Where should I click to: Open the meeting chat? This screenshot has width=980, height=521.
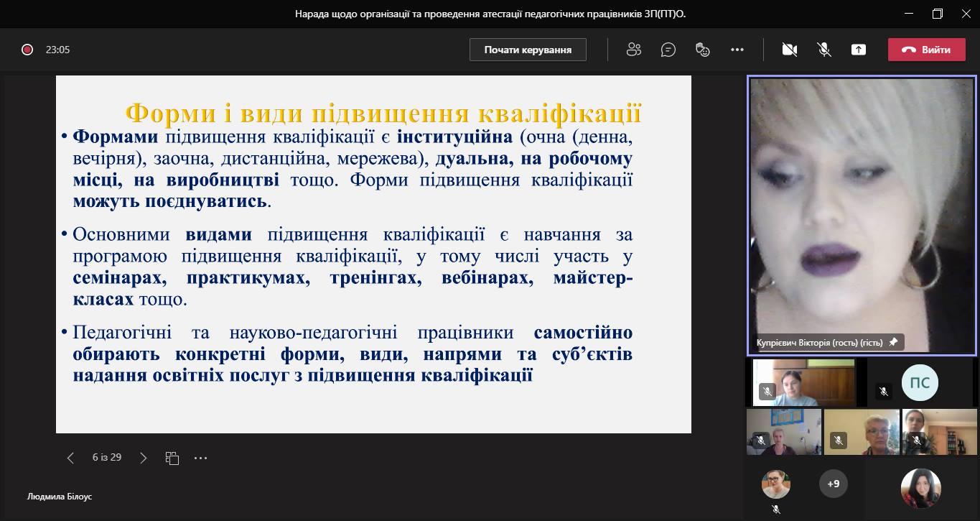pos(668,50)
